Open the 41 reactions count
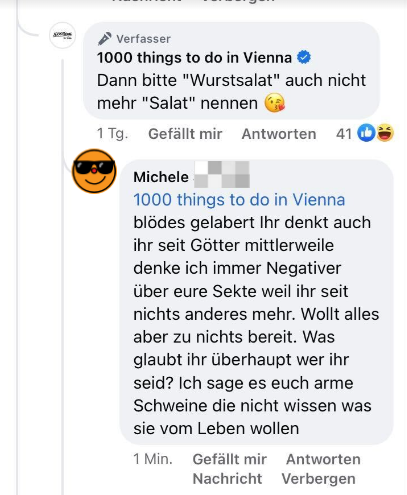 click(344, 134)
